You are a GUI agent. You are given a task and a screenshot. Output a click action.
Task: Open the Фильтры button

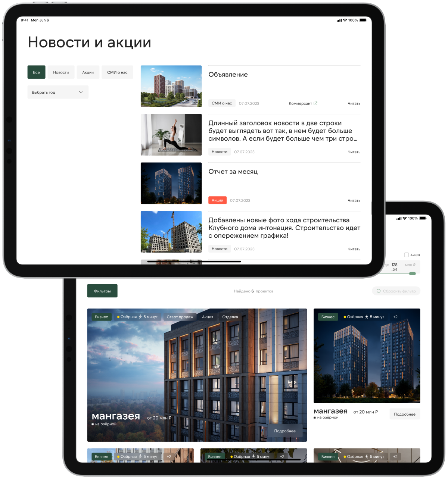click(x=102, y=291)
